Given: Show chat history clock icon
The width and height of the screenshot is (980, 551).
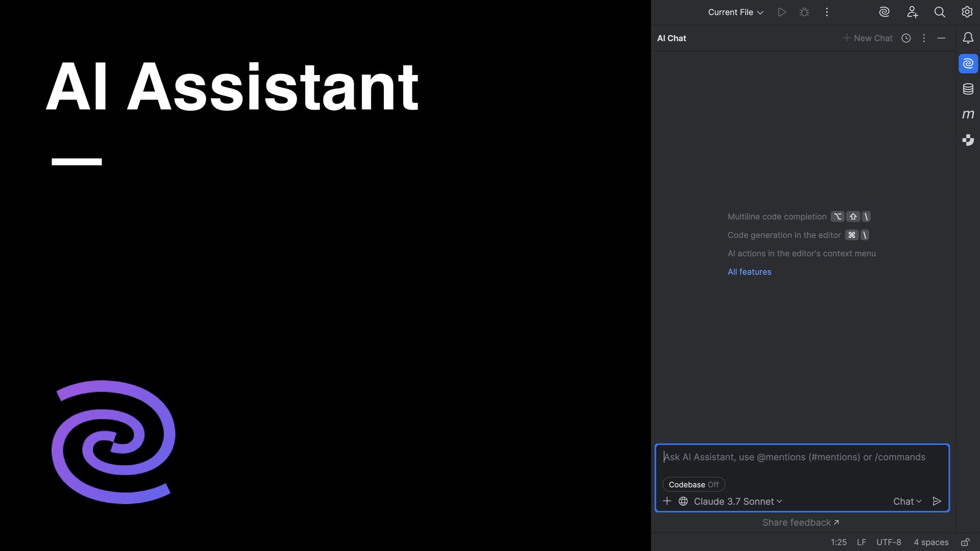Looking at the screenshot, I should click(906, 38).
